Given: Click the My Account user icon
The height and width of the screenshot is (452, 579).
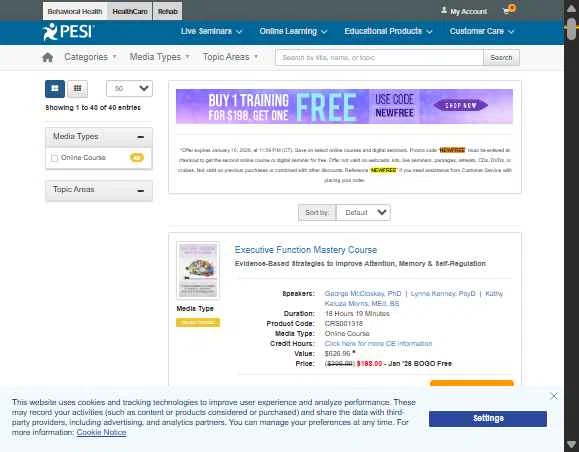Looking at the screenshot, I should pos(444,10).
